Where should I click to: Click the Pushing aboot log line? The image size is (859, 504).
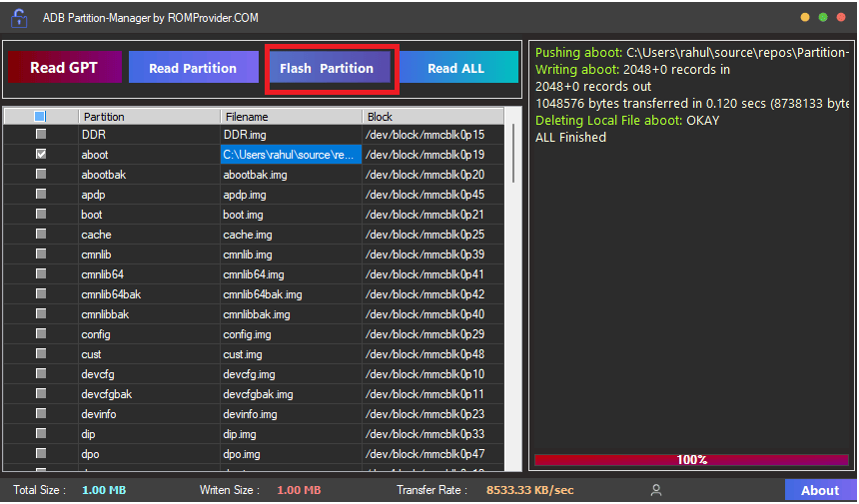(x=692, y=53)
